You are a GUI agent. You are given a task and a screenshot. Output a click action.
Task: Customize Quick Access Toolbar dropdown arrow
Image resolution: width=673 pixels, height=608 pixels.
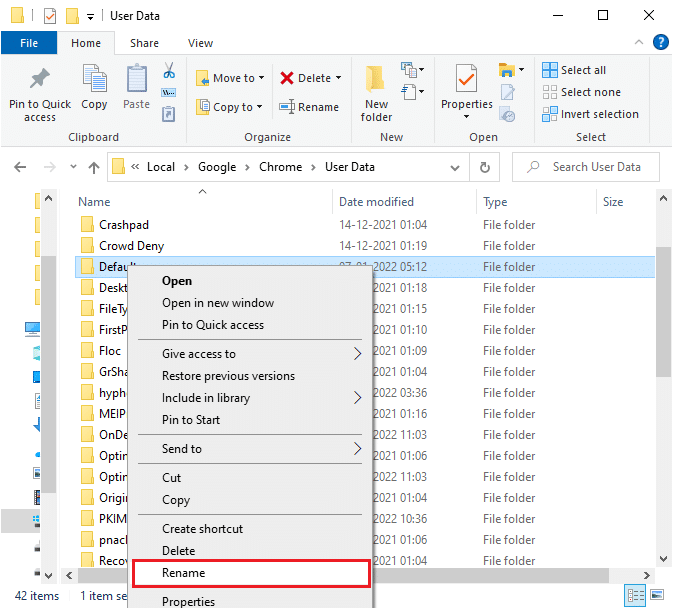90,17
